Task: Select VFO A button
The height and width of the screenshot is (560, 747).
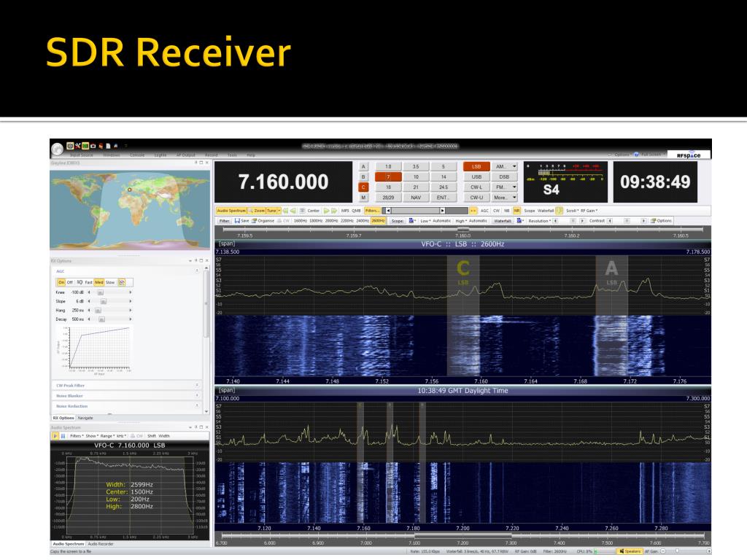Action: point(363,167)
